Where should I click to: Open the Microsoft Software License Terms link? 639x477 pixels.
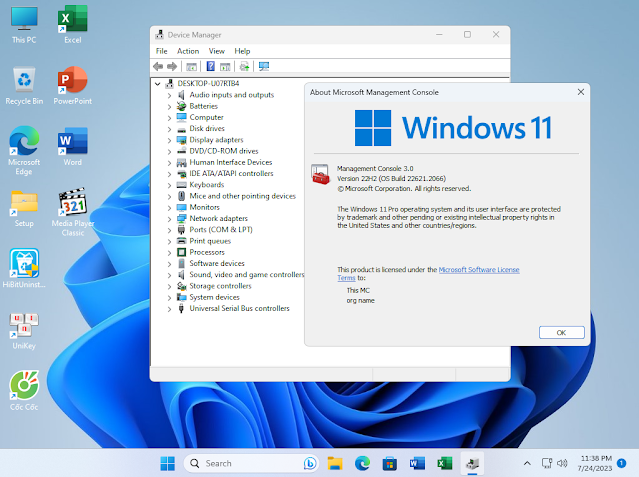click(479, 270)
